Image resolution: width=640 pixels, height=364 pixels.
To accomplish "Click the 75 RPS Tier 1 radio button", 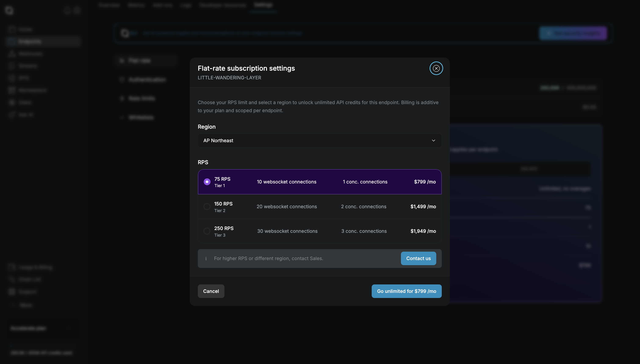I will (x=206, y=182).
